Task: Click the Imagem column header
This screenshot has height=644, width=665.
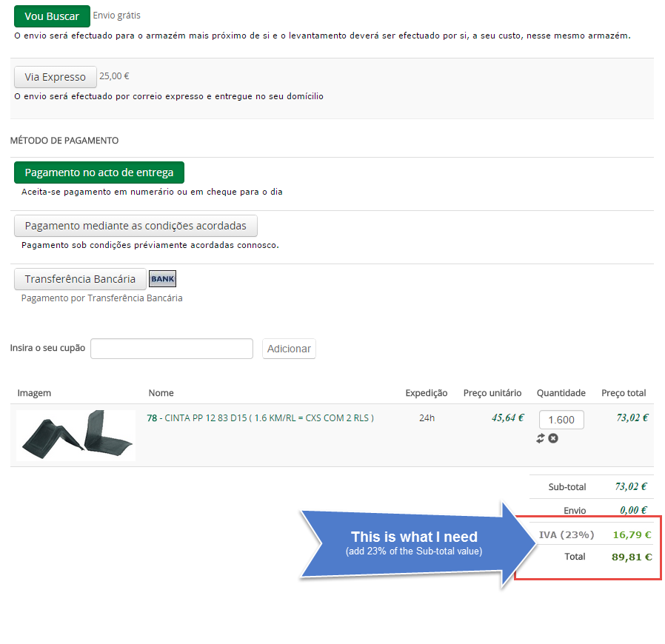Action: click(x=34, y=393)
